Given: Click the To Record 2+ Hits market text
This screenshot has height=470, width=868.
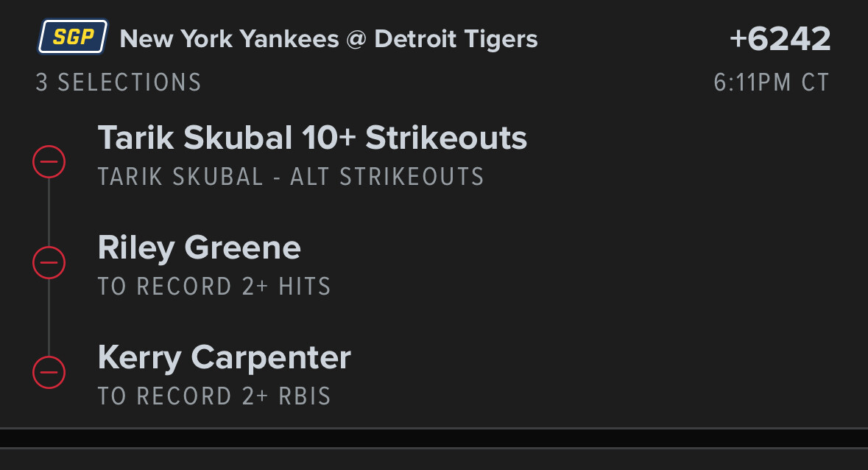Looking at the screenshot, I should (x=214, y=286).
